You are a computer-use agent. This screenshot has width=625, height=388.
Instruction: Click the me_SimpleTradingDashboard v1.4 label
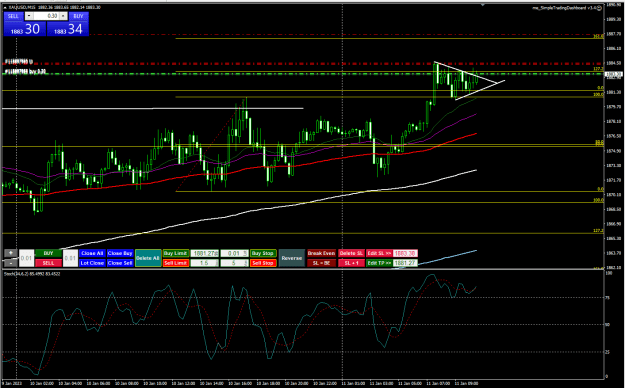tap(564, 8)
